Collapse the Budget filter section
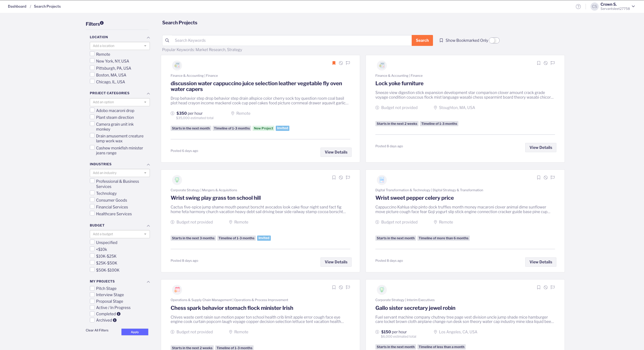 point(148,226)
